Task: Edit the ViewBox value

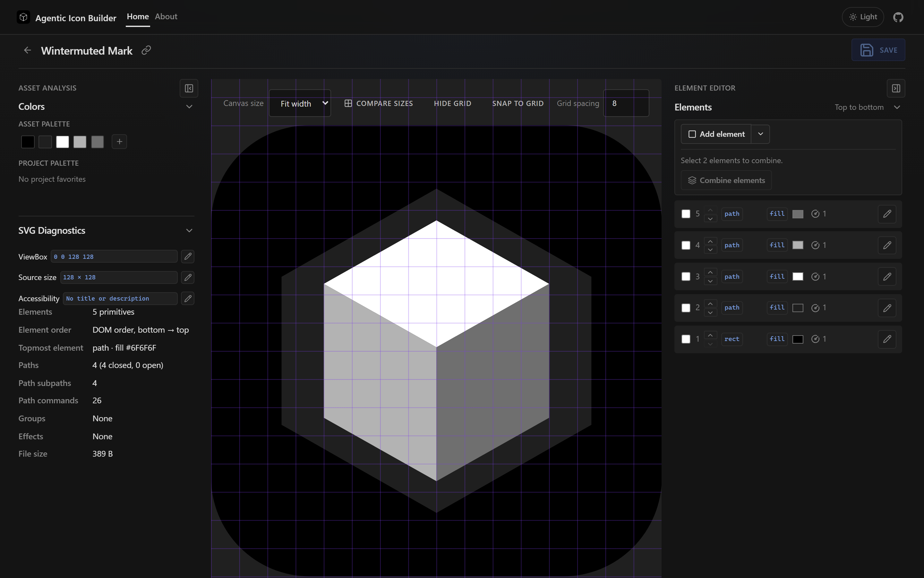Action: (x=188, y=257)
